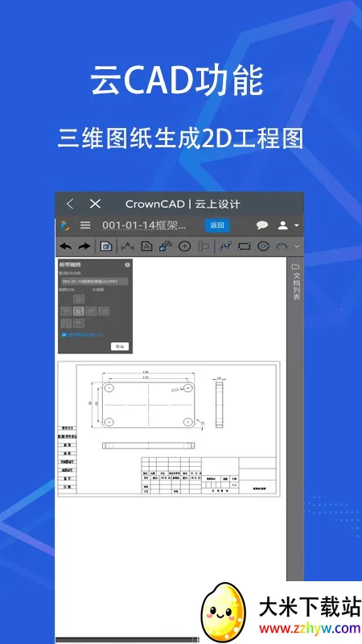
Task: Toggle the blue checkbox in model view panel
Action: click(64, 335)
